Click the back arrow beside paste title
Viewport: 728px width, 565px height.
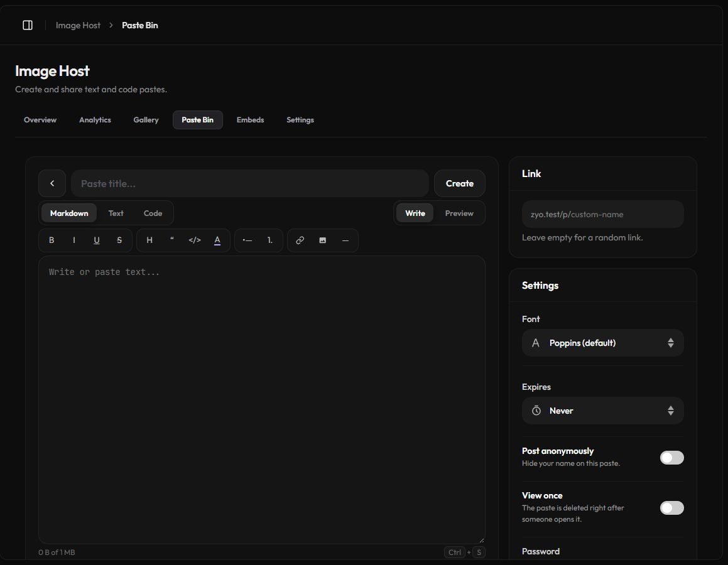coord(52,183)
